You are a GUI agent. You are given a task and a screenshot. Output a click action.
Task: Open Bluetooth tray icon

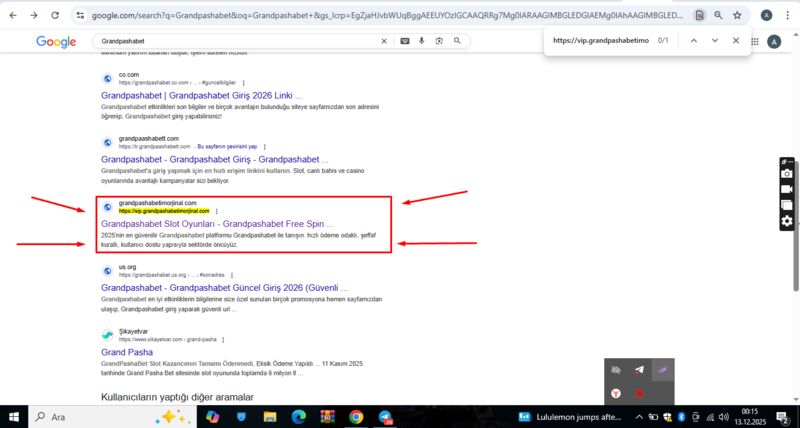(x=681, y=417)
